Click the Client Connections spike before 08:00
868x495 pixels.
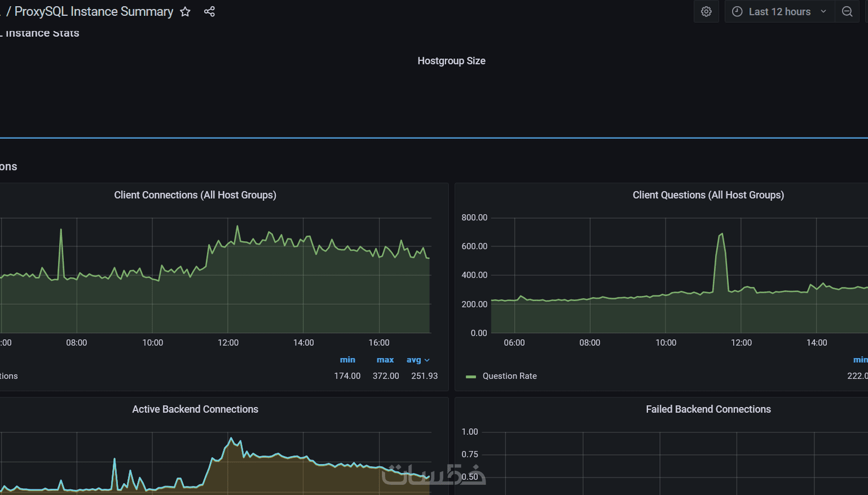(x=61, y=230)
